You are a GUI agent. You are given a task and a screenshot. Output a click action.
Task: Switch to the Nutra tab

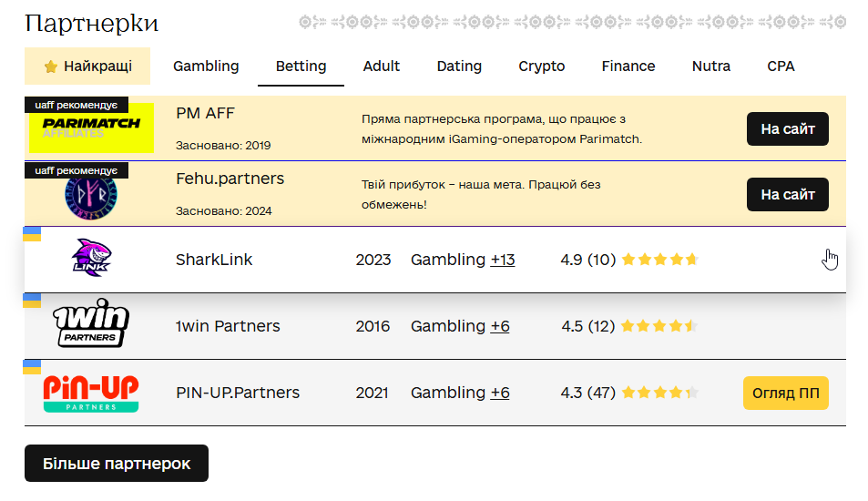tap(711, 66)
